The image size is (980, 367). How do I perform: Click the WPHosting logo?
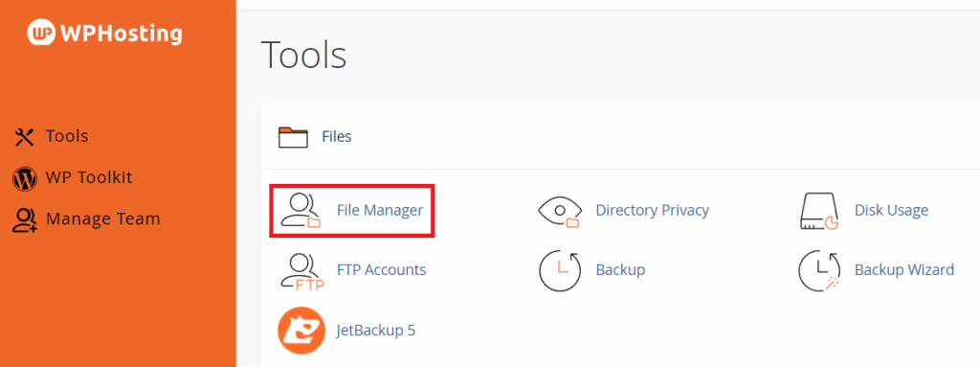pos(105,33)
